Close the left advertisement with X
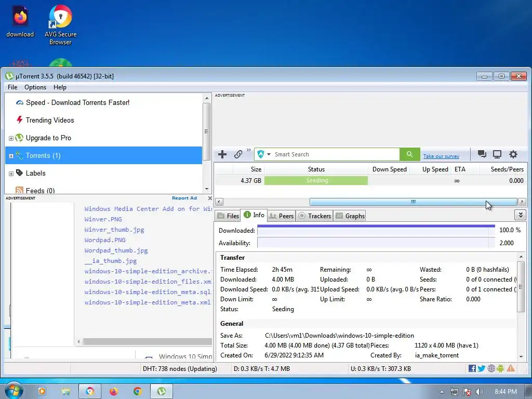 point(210,198)
